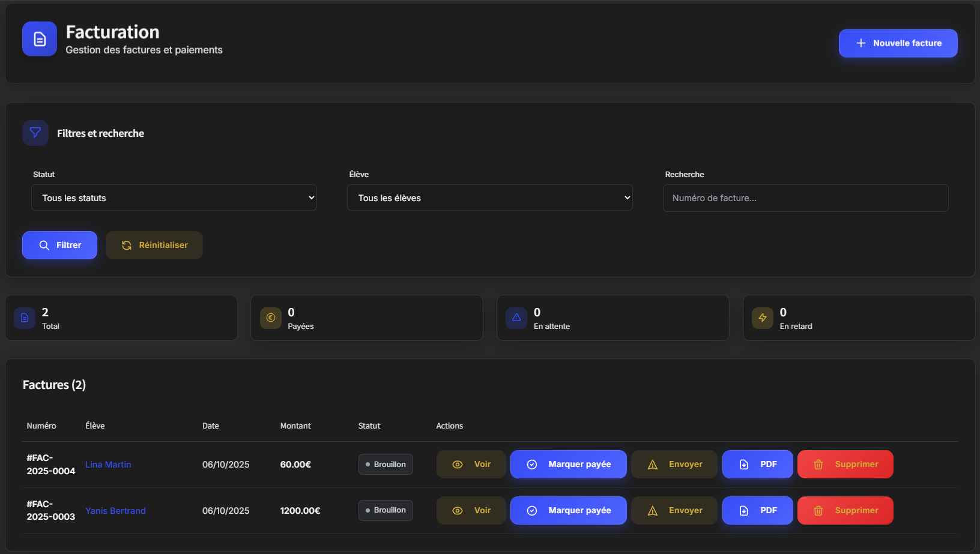Image resolution: width=980 pixels, height=554 pixels.
Task: Click the funnel filter icon
Action: 35,133
